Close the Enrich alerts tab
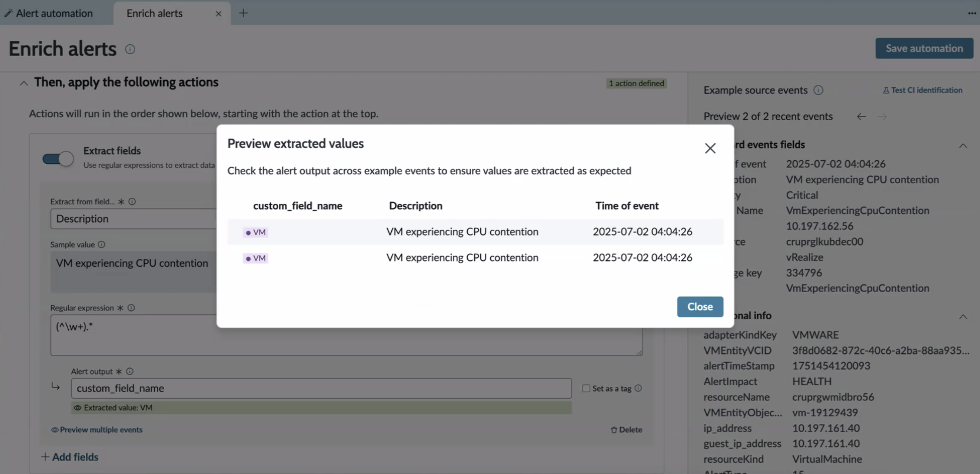Image resolution: width=980 pixels, height=474 pixels. tap(218, 14)
